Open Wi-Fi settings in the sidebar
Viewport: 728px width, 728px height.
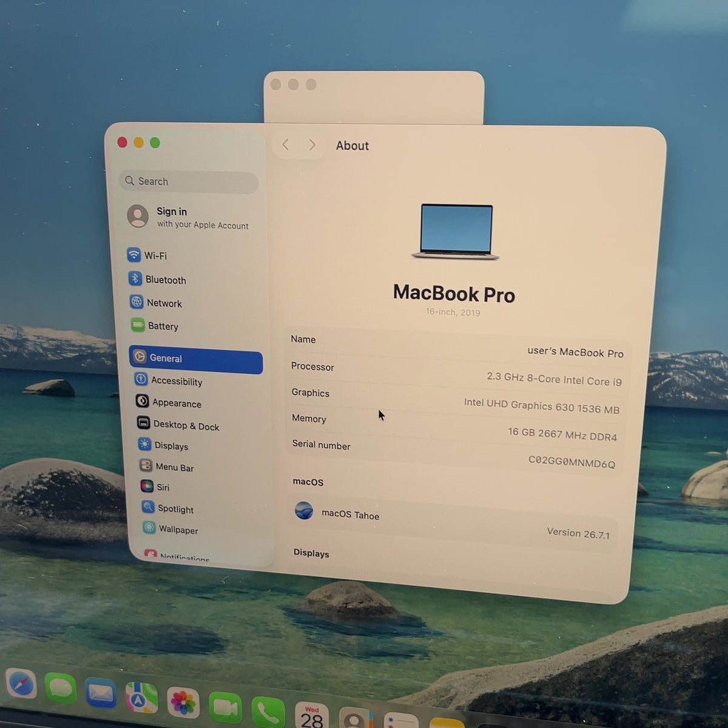147,255
